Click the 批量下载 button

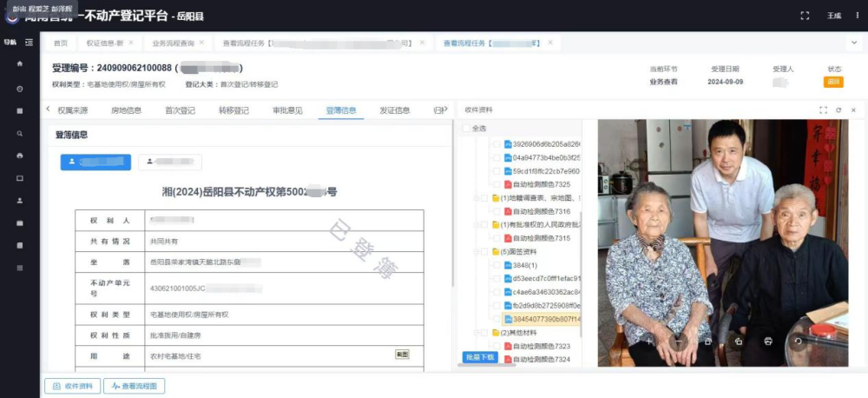(479, 357)
